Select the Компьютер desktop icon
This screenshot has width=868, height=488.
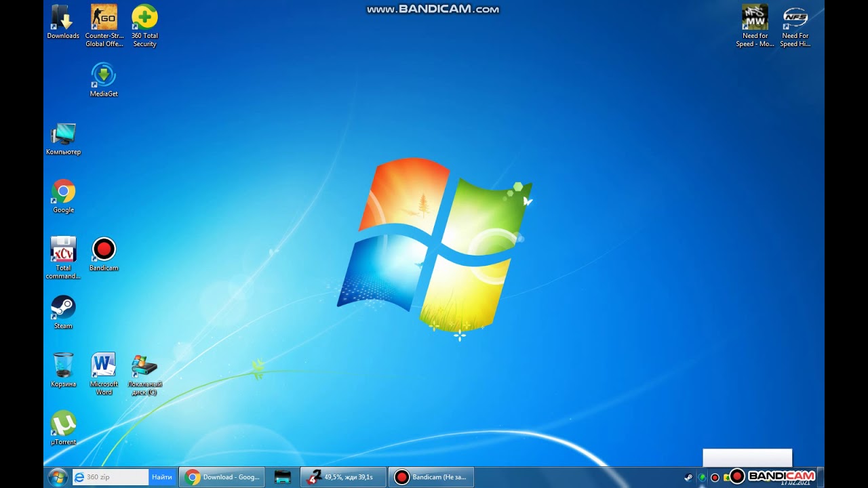tap(63, 138)
